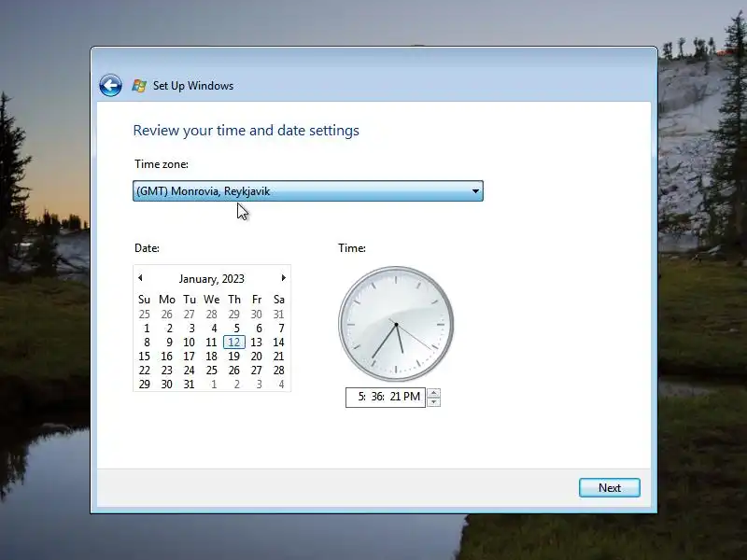
Task: Select January 16 in the calendar
Action: 167,357
